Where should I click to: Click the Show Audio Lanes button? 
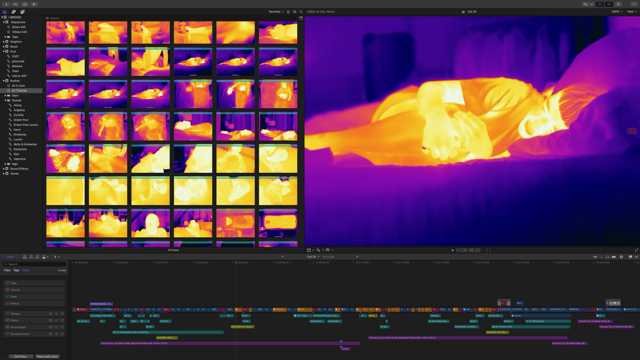[x=47, y=356]
